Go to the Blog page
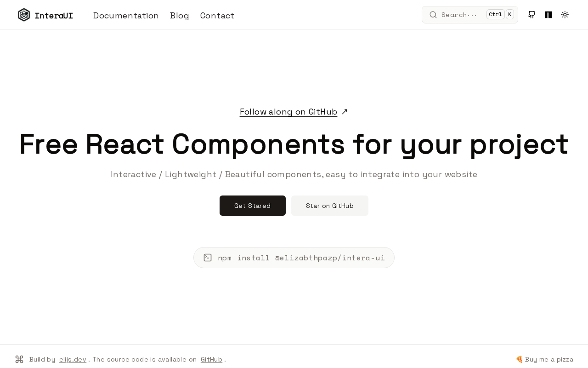 click(180, 16)
